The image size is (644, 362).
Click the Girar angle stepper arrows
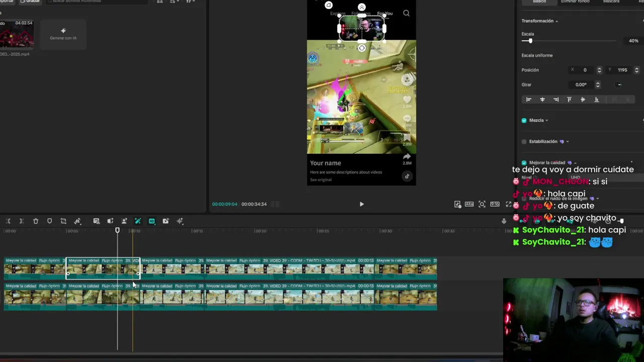[598, 84]
